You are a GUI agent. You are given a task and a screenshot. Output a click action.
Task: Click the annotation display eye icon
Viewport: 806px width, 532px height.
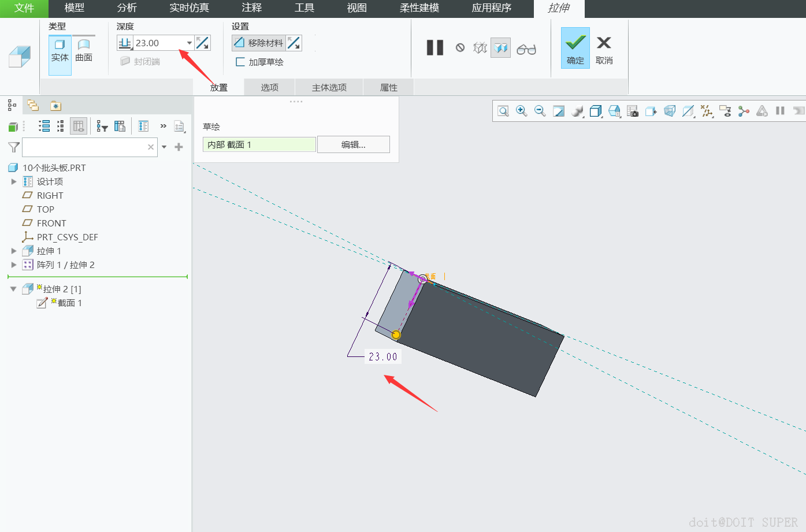pos(725,111)
